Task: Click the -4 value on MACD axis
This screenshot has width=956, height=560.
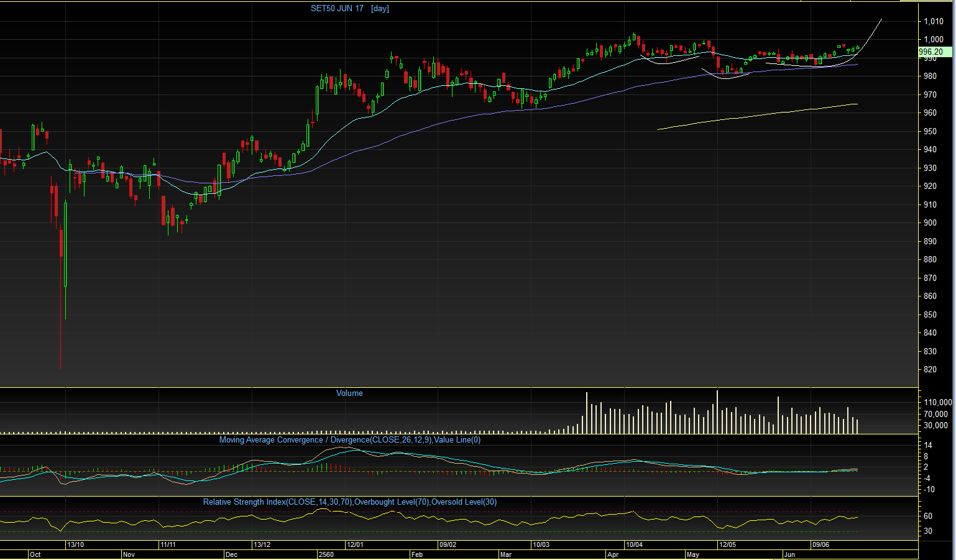Action: 927,478
